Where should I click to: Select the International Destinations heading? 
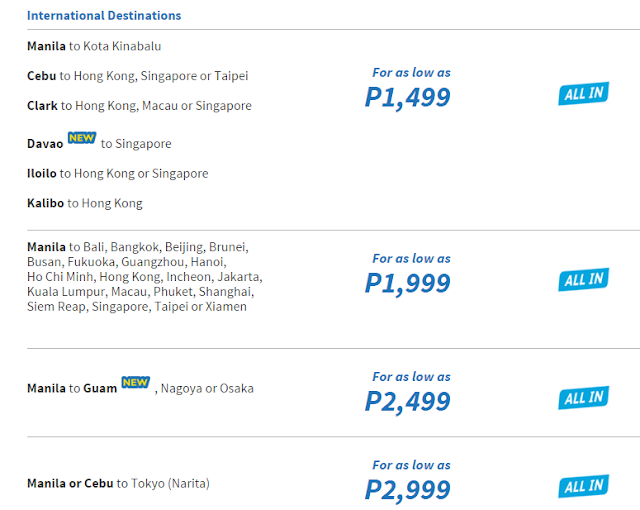coord(104,16)
